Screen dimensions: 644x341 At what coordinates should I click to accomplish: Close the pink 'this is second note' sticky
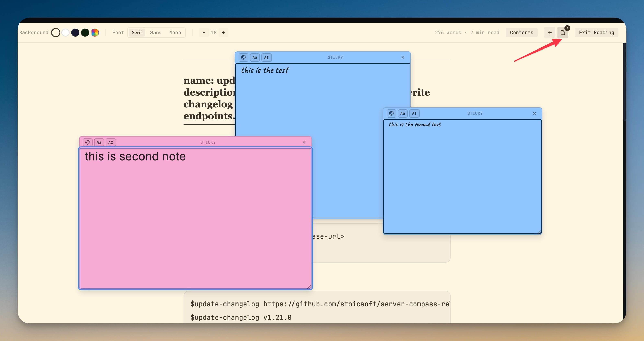tap(304, 142)
